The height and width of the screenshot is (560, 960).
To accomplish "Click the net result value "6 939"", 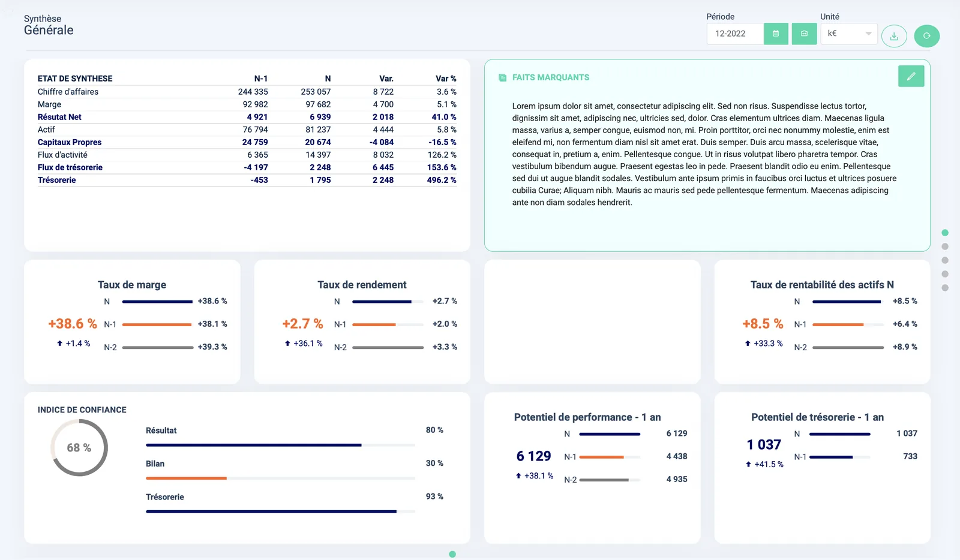I will (320, 117).
